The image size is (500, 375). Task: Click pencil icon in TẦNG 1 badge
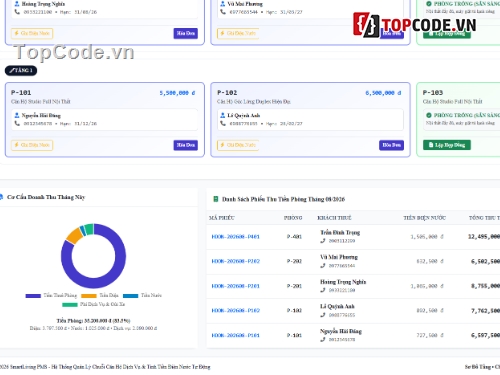(x=12, y=70)
